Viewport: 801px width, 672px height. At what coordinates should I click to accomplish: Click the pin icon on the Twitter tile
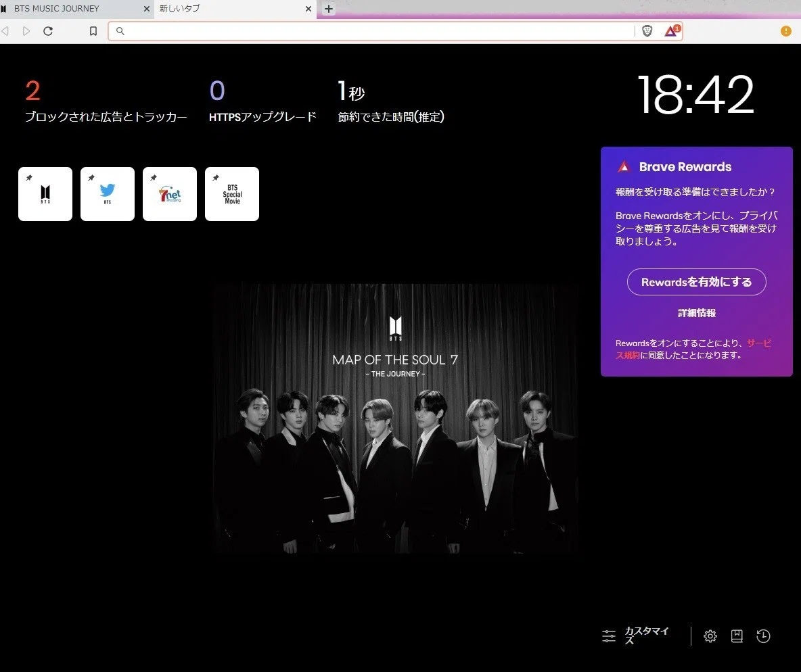point(91,178)
